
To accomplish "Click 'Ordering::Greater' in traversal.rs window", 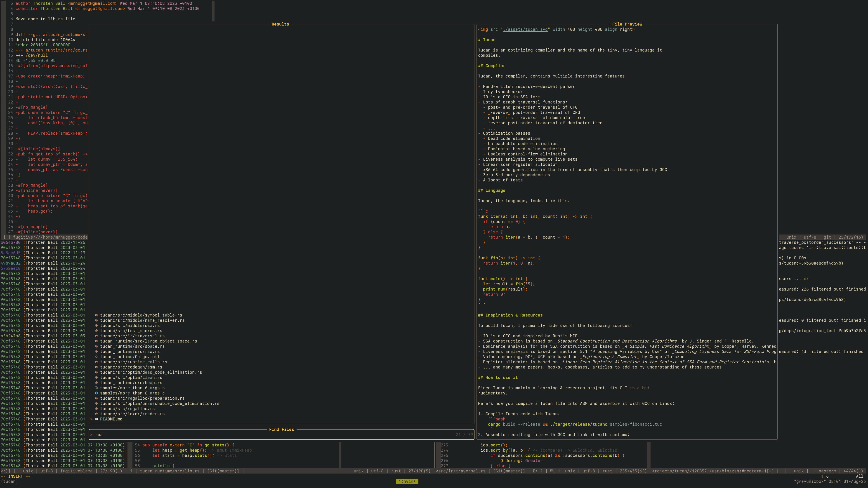I will click(x=521, y=461).
